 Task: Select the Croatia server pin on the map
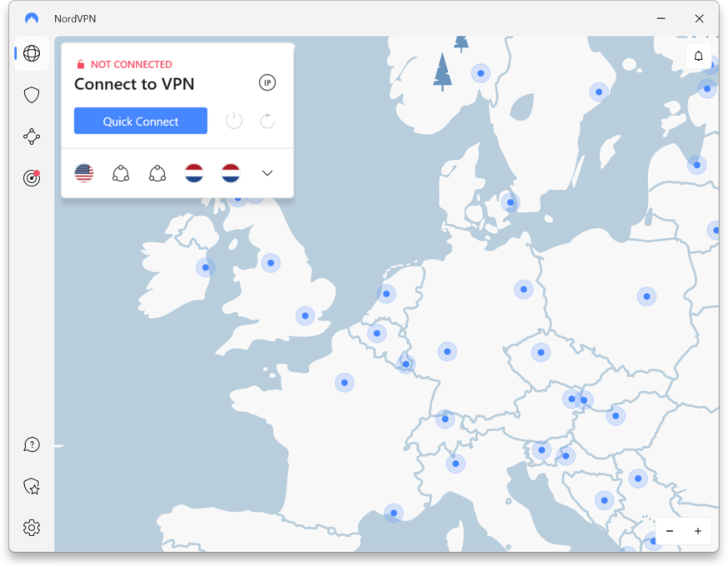pos(566,456)
